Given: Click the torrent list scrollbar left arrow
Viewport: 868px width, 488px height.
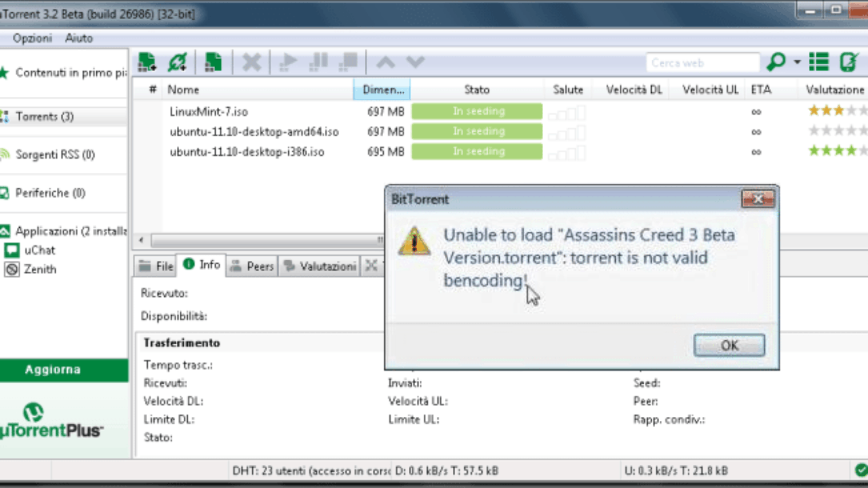Looking at the screenshot, I should (x=141, y=241).
